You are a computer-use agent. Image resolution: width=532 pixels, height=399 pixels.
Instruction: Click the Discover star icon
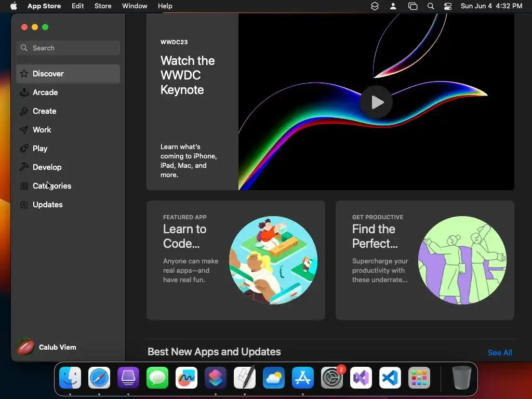(x=24, y=74)
